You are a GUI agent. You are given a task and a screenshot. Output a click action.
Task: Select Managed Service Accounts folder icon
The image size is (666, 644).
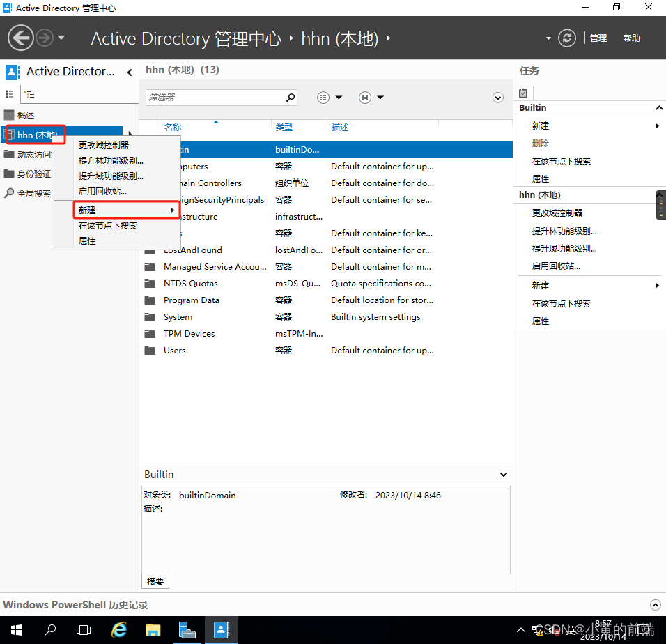pyautogui.click(x=150, y=267)
